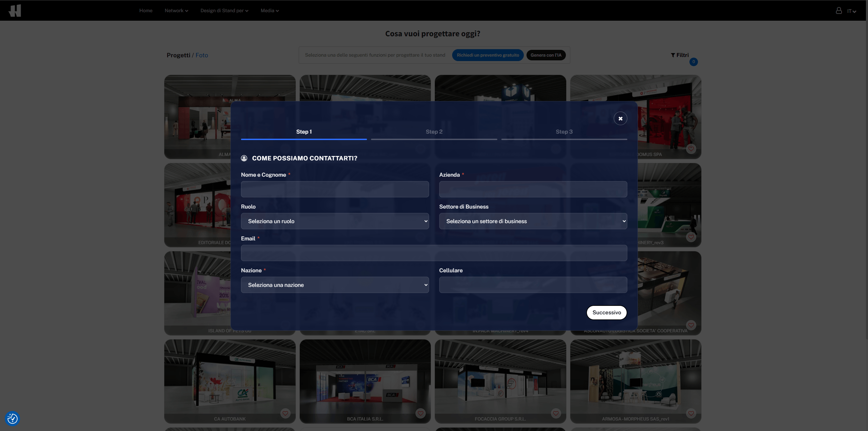Viewport: 868px width, 431px height.
Task: Open the Ruolo dropdown
Action: click(335, 221)
